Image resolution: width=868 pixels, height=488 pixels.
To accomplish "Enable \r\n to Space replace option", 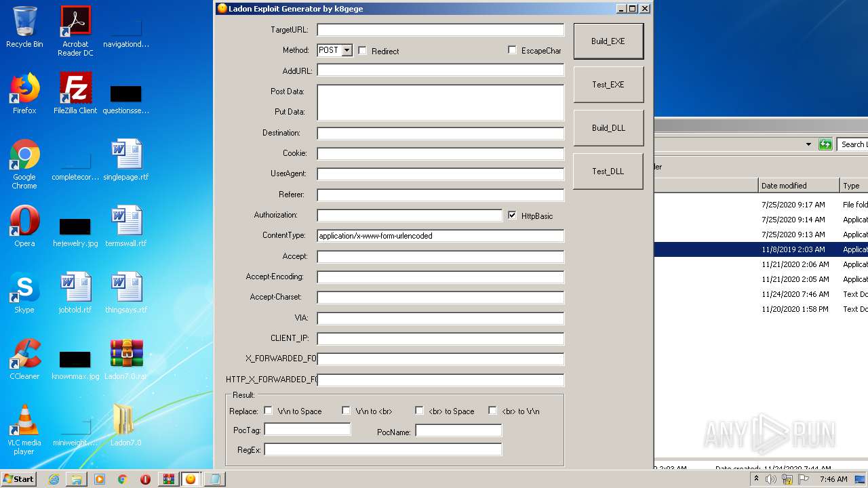I will click(x=268, y=411).
